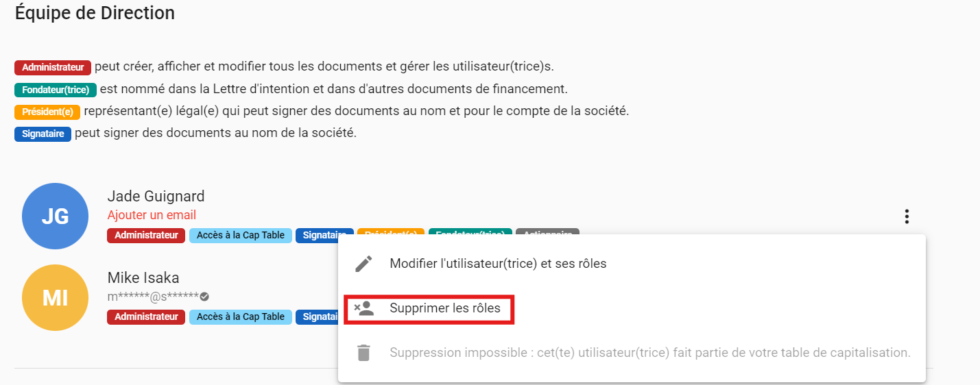This screenshot has width=980, height=385.
Task: Click the orange Président(e) legend badge
Action: coord(47,112)
